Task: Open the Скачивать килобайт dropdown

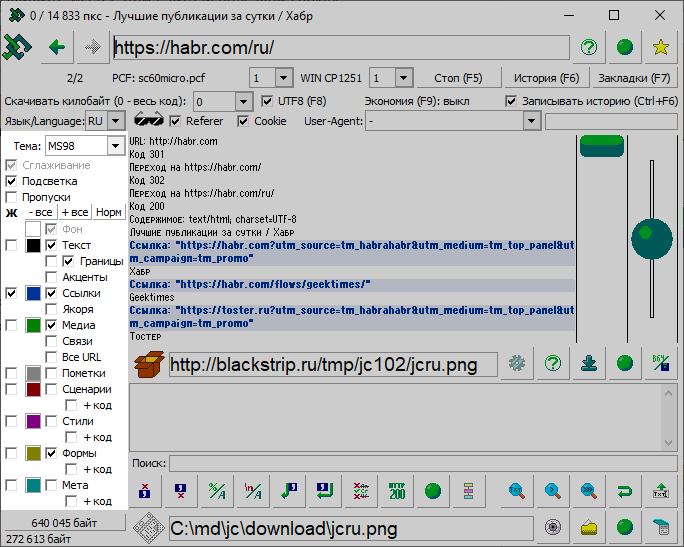Action: 243,102
